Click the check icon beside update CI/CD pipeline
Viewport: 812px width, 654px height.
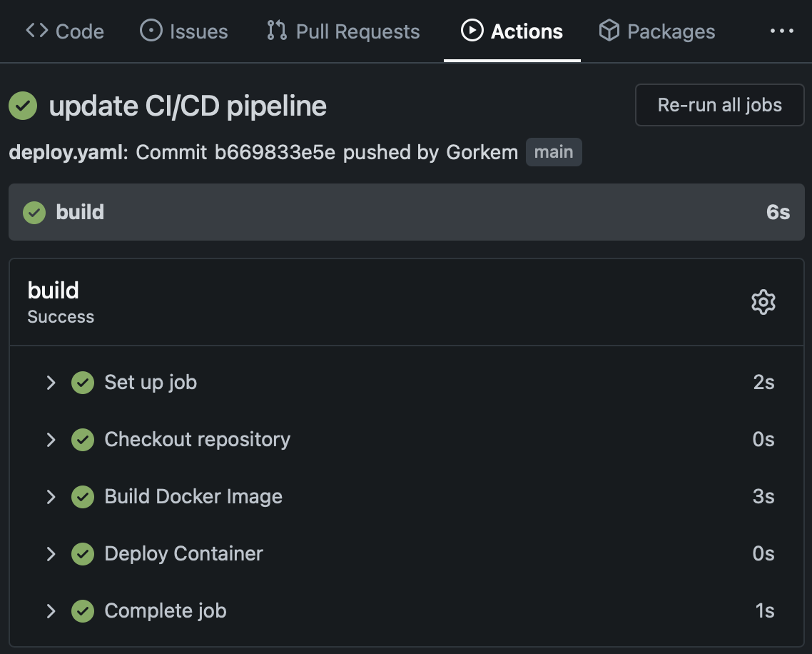coord(22,105)
